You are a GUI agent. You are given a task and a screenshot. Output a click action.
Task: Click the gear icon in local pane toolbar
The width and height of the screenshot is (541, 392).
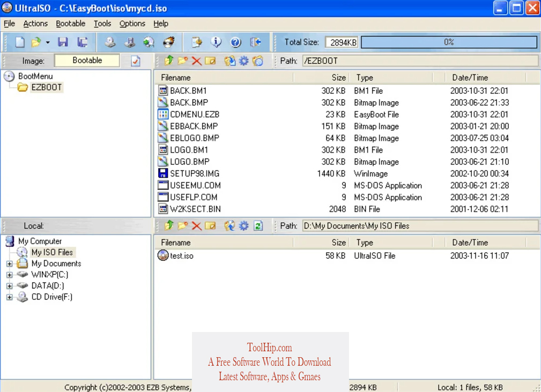pyautogui.click(x=243, y=225)
